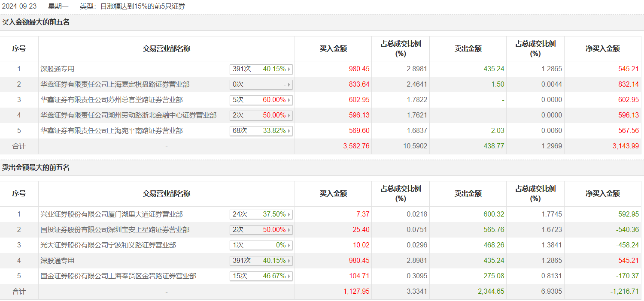Image resolution: width=644 pixels, height=301 pixels.
Task: Open the 15次 46.67% dropdown
Action: (x=261, y=276)
